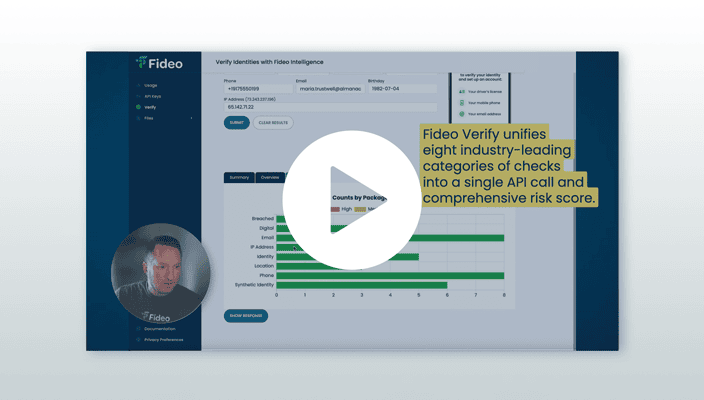704x400 pixels.
Task: Expand the Files submenu arrow
Action: pos(192,118)
